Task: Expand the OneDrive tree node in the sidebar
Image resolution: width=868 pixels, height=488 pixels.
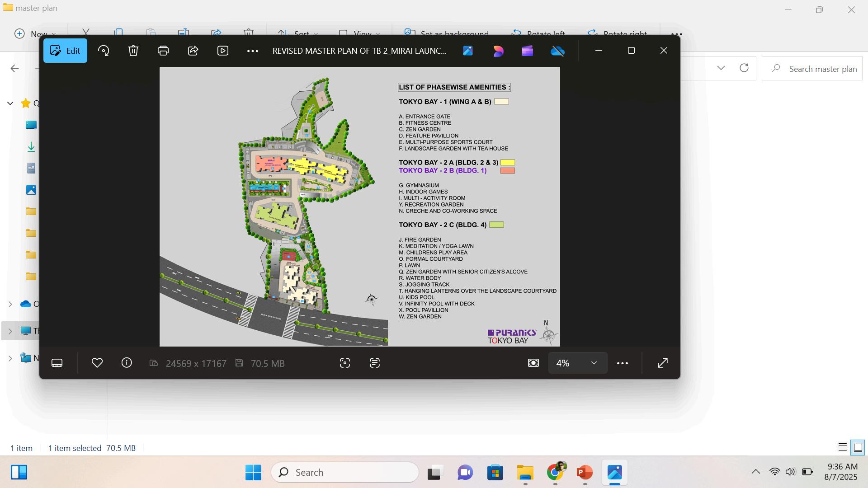Action: click(x=10, y=304)
